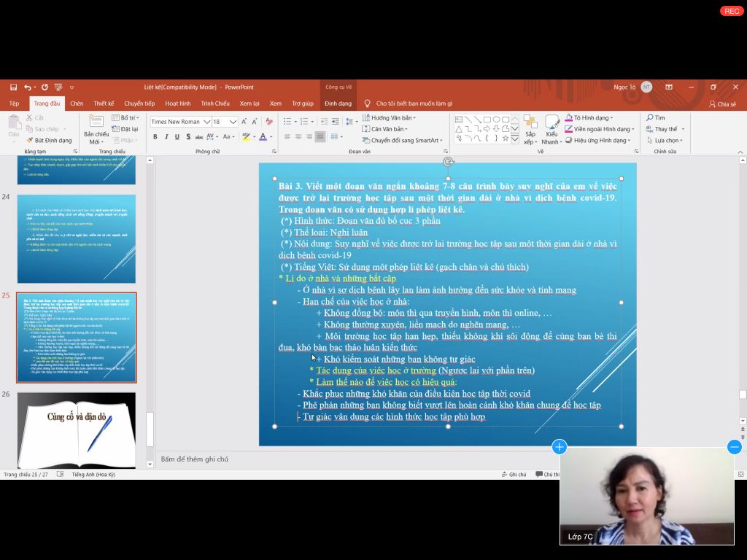Toggle Strikethrough formatting
Image resolution: width=747 pixels, height=560 pixels.
coord(199,137)
